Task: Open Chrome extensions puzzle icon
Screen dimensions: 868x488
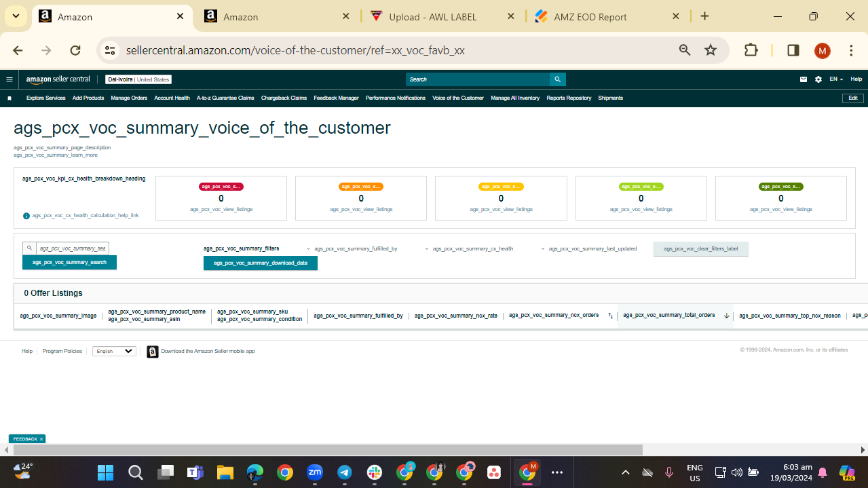Action: tap(751, 50)
